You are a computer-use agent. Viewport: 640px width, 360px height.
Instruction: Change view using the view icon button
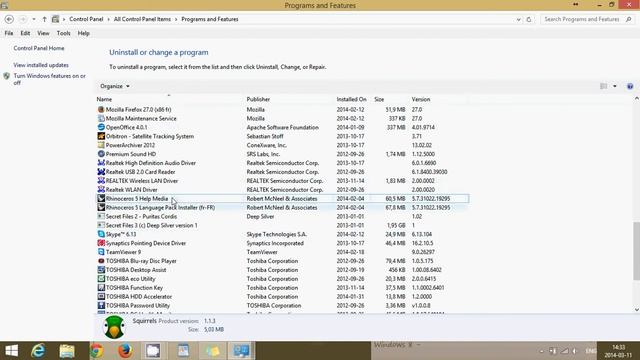pyautogui.click(x=604, y=86)
